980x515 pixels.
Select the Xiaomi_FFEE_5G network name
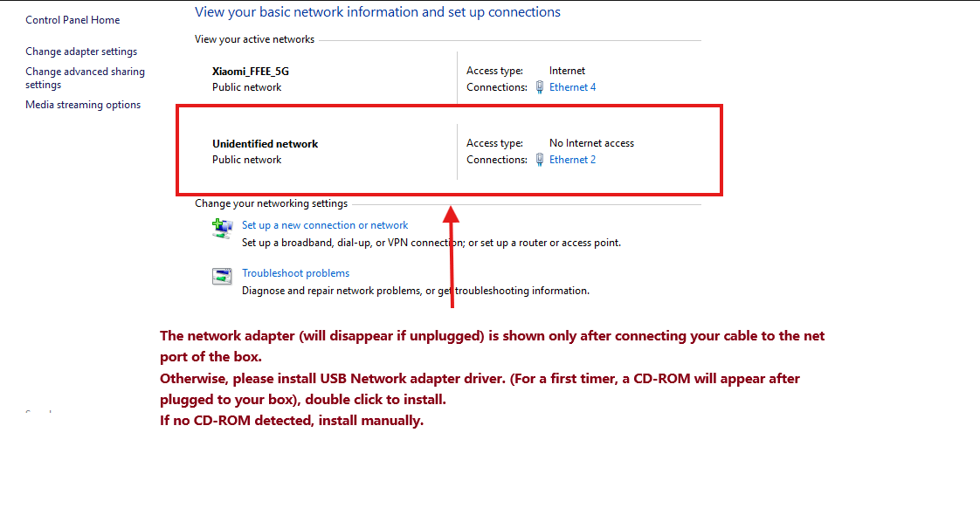[251, 72]
